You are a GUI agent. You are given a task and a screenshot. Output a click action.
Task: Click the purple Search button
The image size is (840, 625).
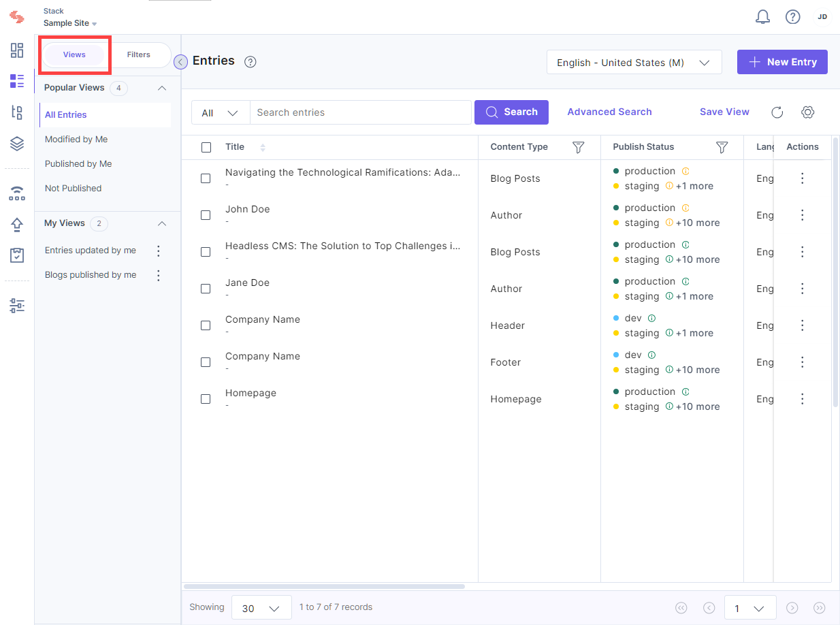[x=511, y=112]
